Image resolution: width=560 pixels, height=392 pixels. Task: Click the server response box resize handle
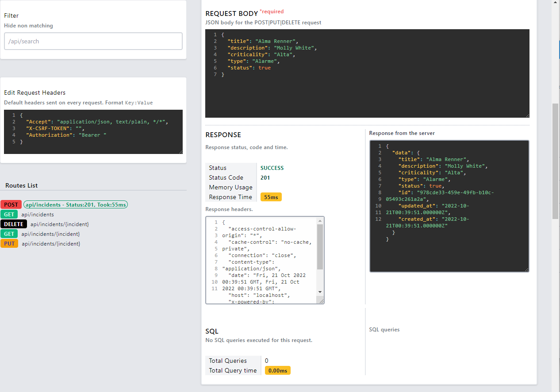[x=526, y=269]
